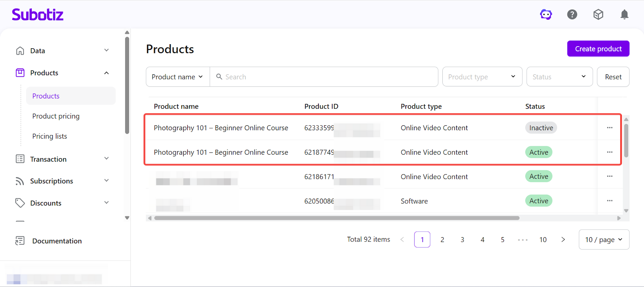The image size is (644, 287).
Task: Click the Documentation icon in sidebar
Action: [x=20, y=241]
